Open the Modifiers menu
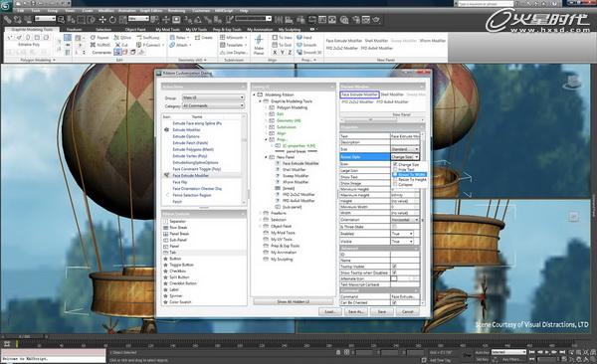Screen dimensions: 597x364 (105, 11)
